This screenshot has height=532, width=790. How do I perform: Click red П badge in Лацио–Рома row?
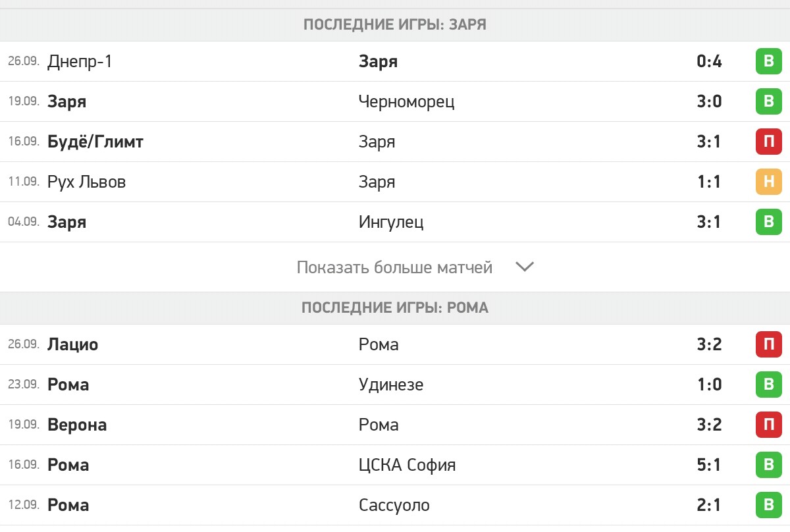click(x=768, y=345)
